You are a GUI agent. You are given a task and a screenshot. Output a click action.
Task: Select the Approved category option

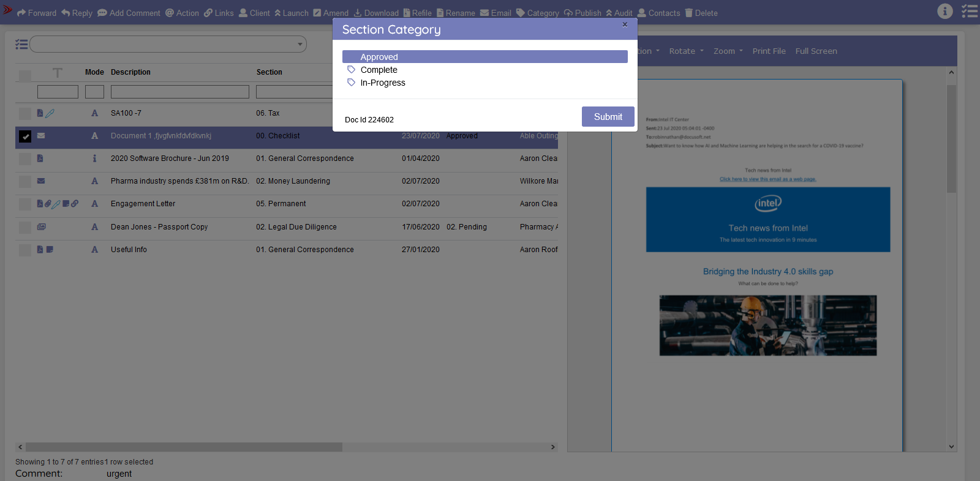[x=485, y=57]
